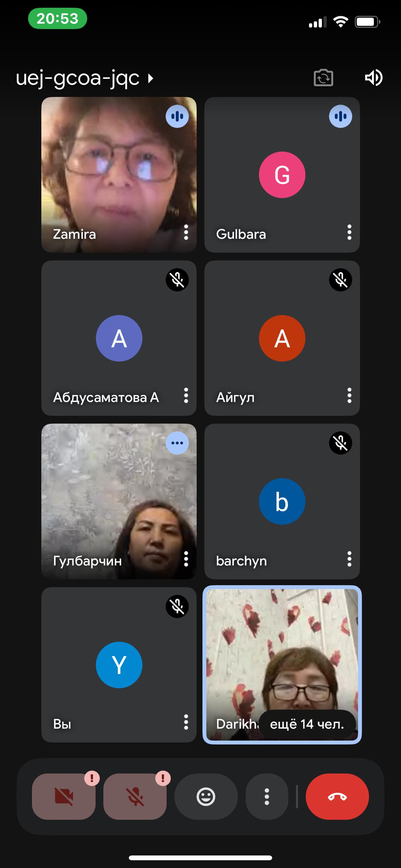The image size is (401, 868).
Task: Tap the muted mic icon on Абдусаматова's tile
Action: (x=177, y=280)
